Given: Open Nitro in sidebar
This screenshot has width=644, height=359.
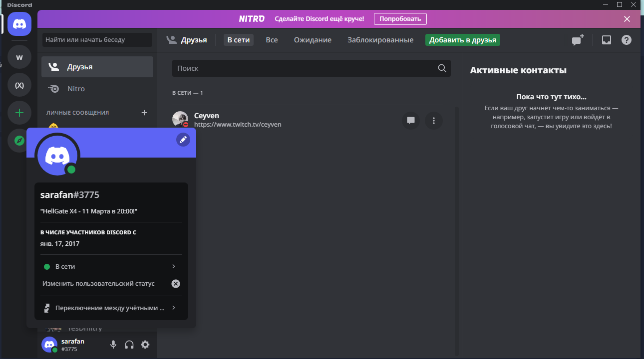Looking at the screenshot, I should coord(97,89).
